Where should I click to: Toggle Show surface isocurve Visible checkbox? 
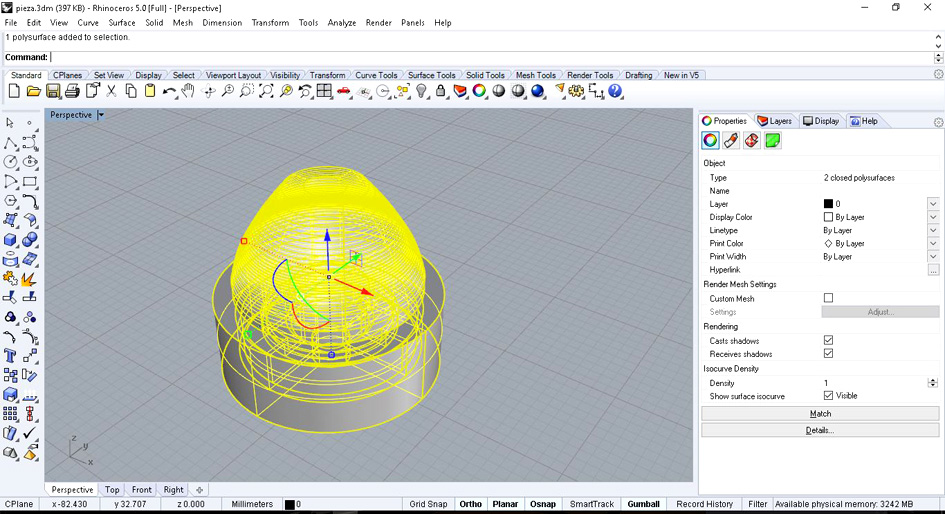[828, 395]
